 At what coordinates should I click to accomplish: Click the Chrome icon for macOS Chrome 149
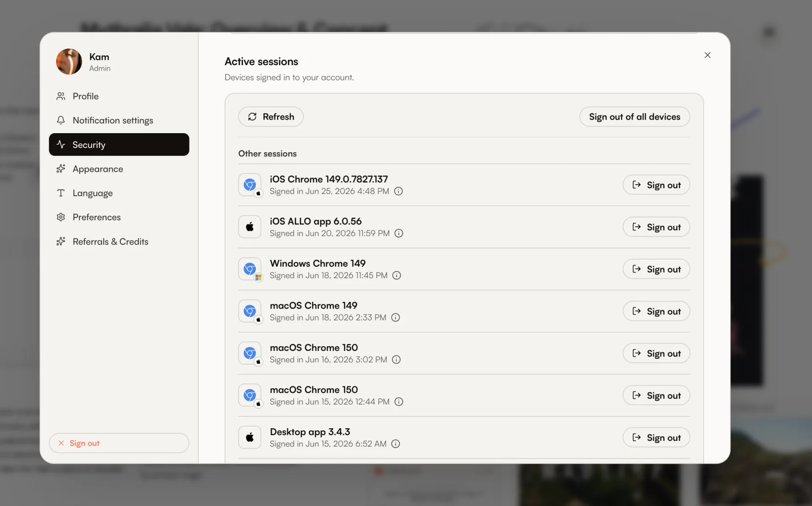pyautogui.click(x=250, y=311)
